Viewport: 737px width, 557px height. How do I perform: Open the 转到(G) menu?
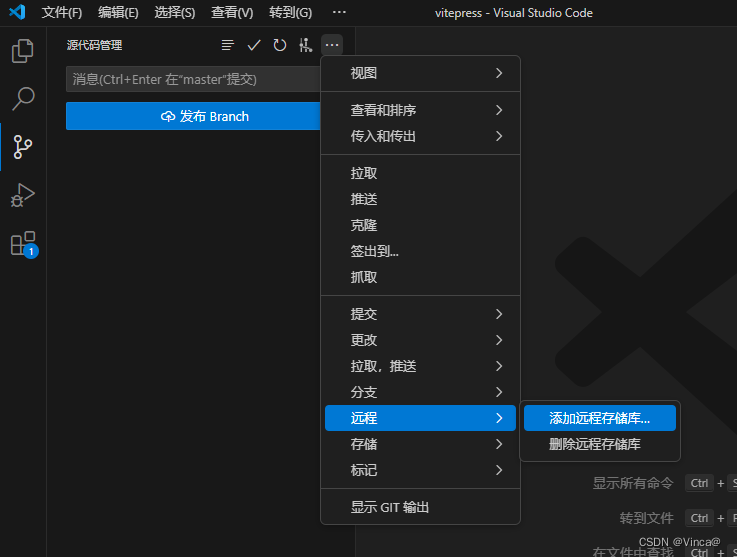click(290, 13)
